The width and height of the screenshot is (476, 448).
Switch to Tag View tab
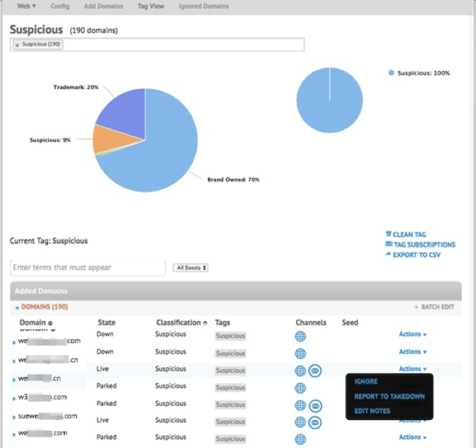(x=151, y=6)
